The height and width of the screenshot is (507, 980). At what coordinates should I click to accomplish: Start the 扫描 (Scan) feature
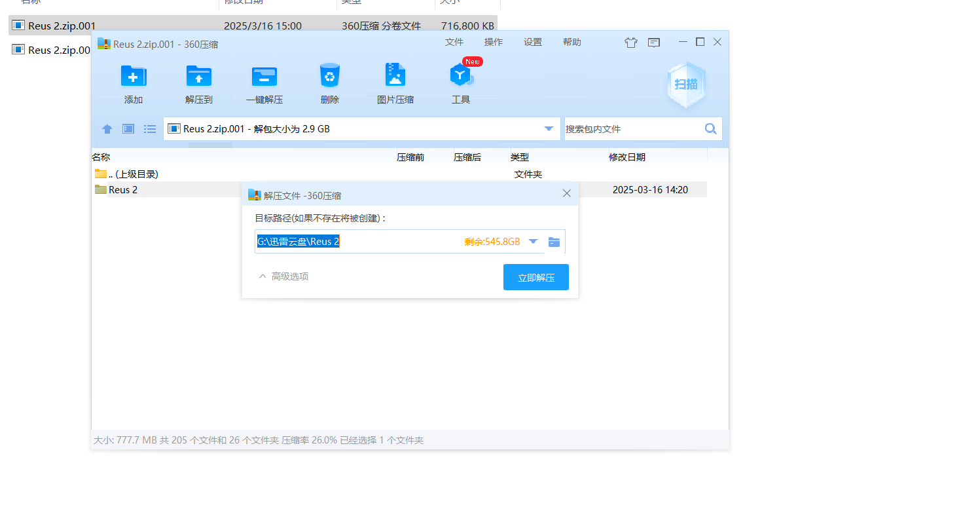coord(686,84)
